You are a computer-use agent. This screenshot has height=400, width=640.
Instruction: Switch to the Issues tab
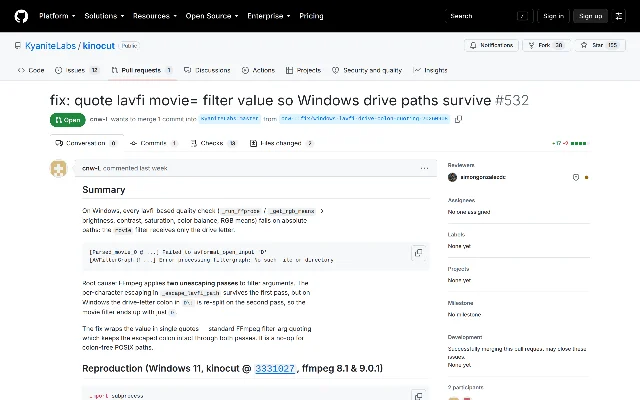coord(77,70)
